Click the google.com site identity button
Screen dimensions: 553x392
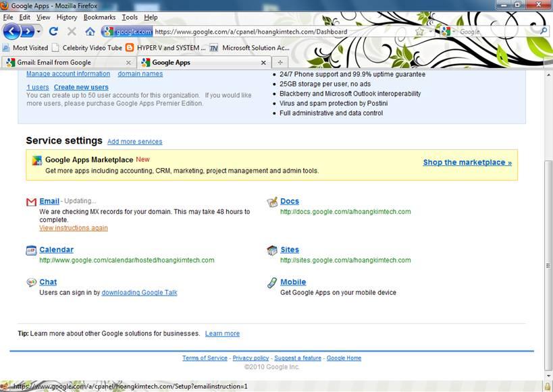tap(127, 32)
